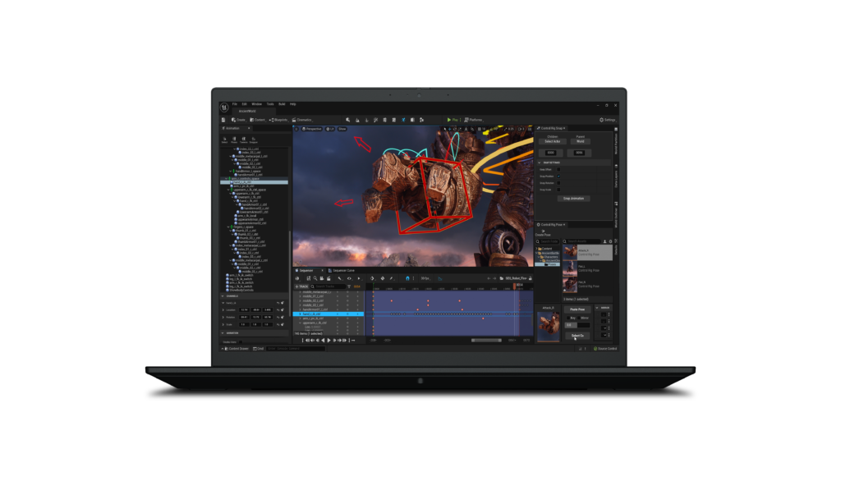Click the Paste Pose button
This screenshot has height=504, width=841.
tap(577, 309)
